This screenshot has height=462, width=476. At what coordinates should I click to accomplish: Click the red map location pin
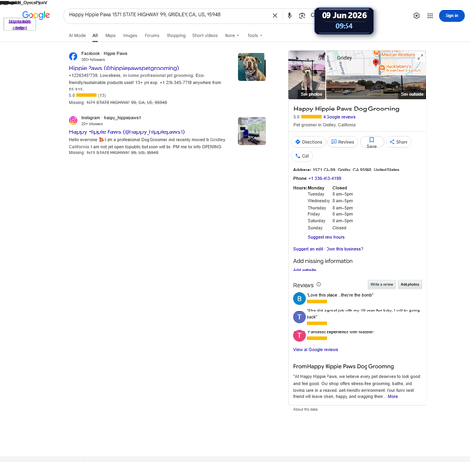pyautogui.click(x=376, y=62)
